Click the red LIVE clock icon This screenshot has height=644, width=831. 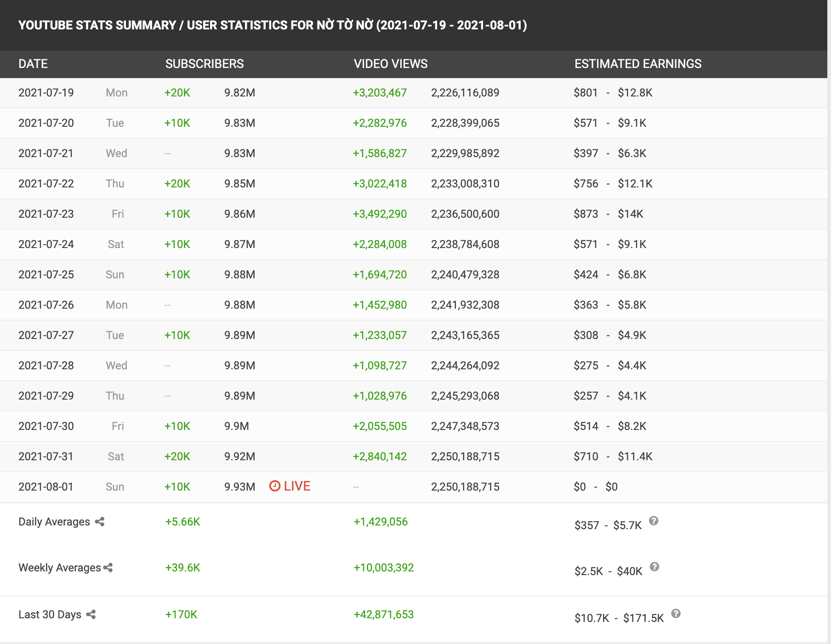pos(274,486)
